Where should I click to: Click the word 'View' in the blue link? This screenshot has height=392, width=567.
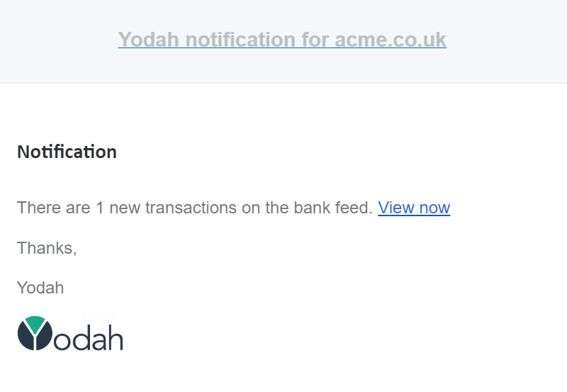point(396,208)
